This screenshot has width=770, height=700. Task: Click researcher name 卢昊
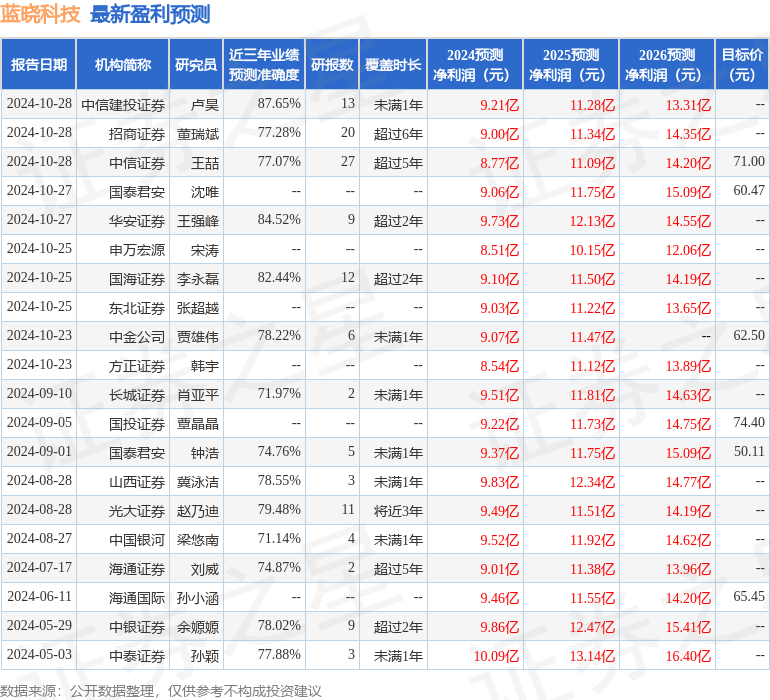point(205,105)
